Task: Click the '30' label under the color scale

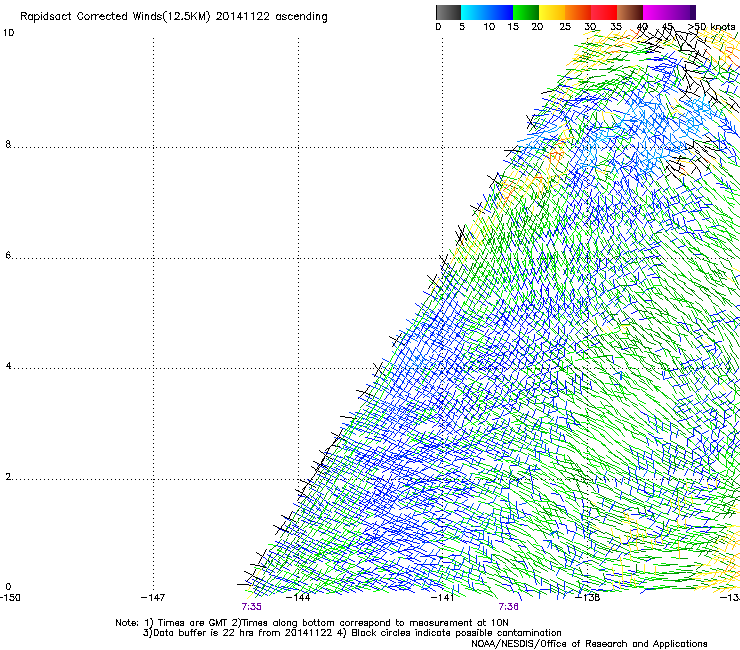Action: 590,27
